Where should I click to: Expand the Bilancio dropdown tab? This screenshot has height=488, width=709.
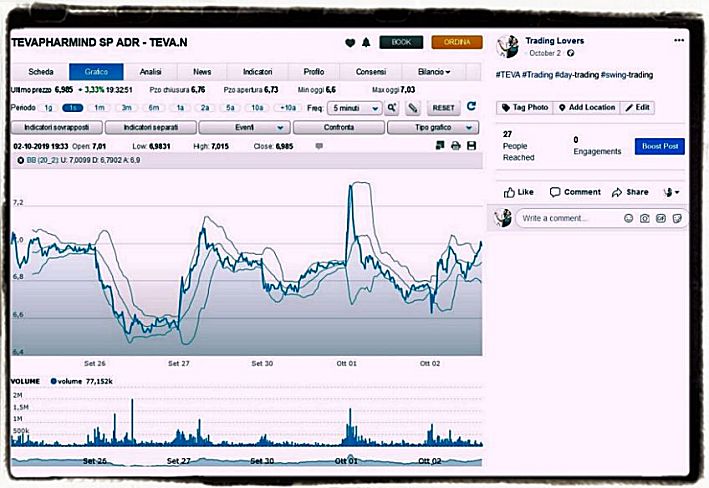pyautogui.click(x=434, y=72)
